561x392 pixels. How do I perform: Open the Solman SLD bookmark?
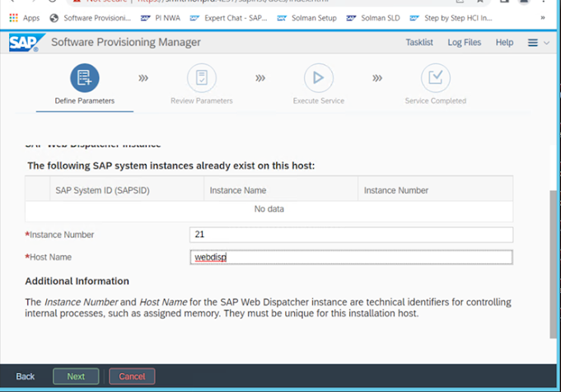pos(373,18)
